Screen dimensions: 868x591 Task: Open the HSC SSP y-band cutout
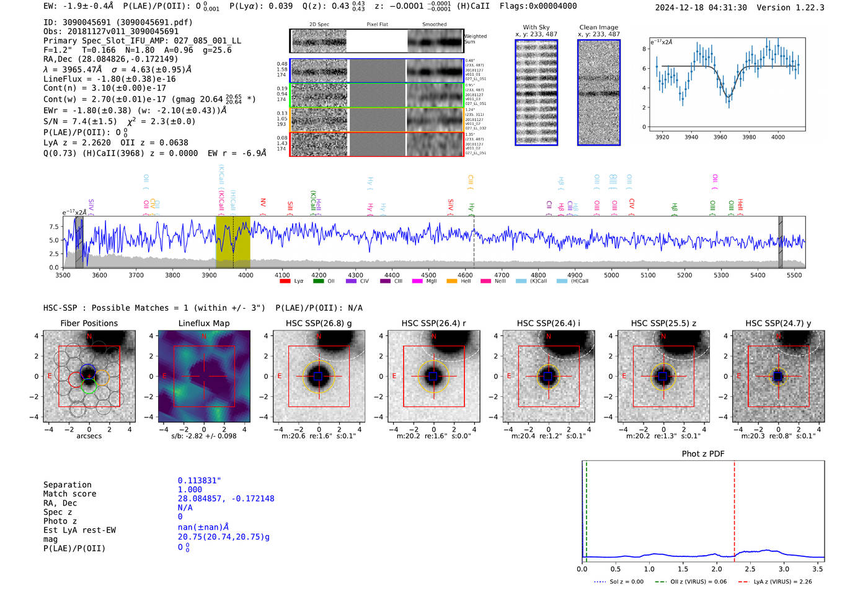(778, 376)
